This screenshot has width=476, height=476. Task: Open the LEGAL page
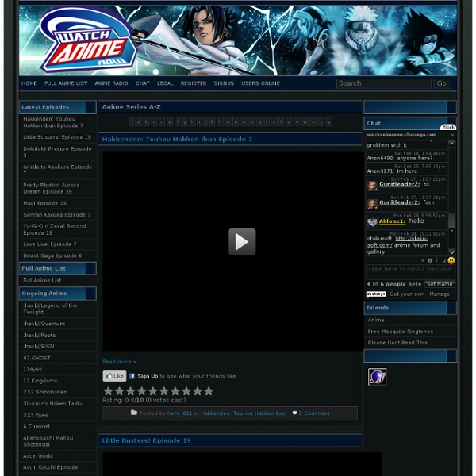point(165,83)
